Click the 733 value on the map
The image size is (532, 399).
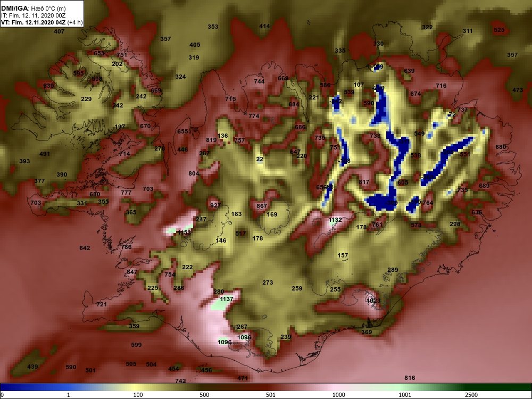[375, 136]
